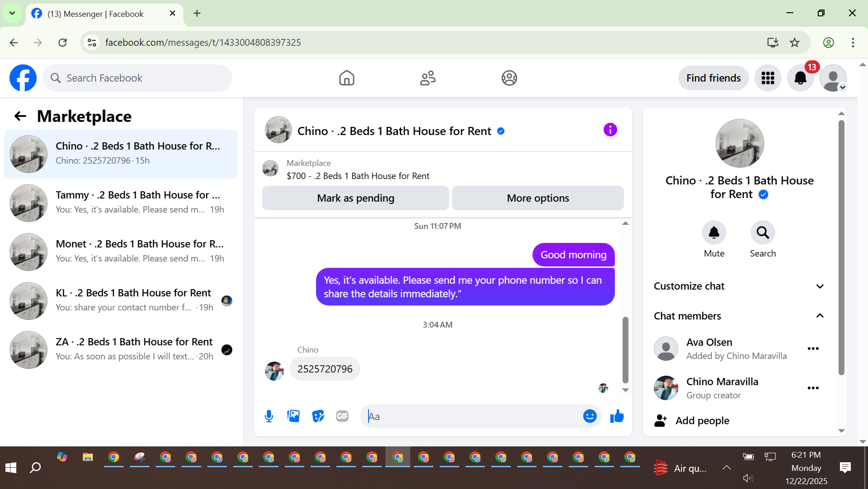Go back one page in Chrome
The image size is (868, 489).
[x=14, y=43]
